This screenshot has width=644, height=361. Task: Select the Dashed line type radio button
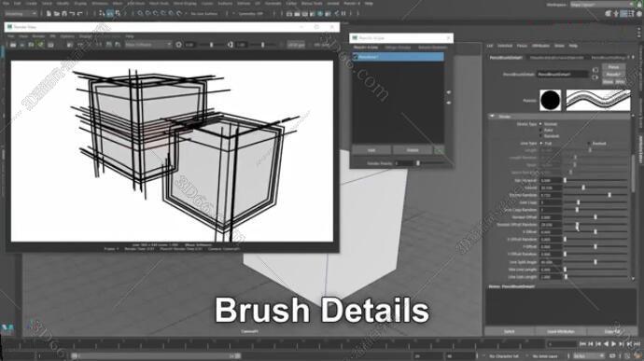[589, 144]
